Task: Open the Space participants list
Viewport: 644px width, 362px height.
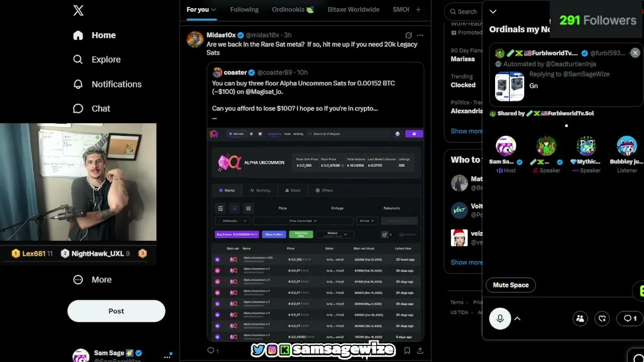Action: [x=580, y=318]
